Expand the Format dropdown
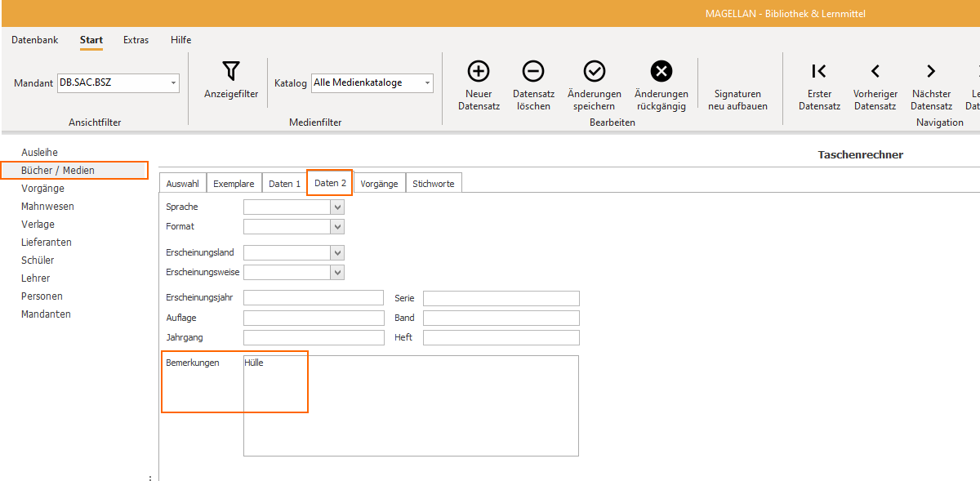This screenshot has height=481, width=980. (x=337, y=227)
